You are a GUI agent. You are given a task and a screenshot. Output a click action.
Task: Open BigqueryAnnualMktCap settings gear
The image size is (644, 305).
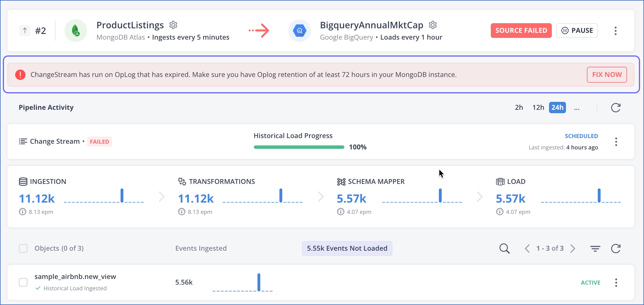(x=433, y=25)
